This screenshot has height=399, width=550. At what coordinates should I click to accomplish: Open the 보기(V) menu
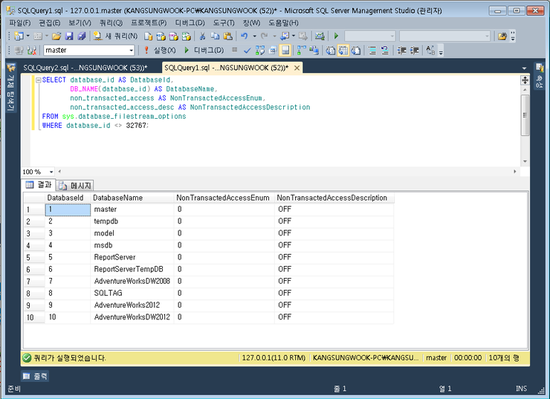(x=80, y=23)
